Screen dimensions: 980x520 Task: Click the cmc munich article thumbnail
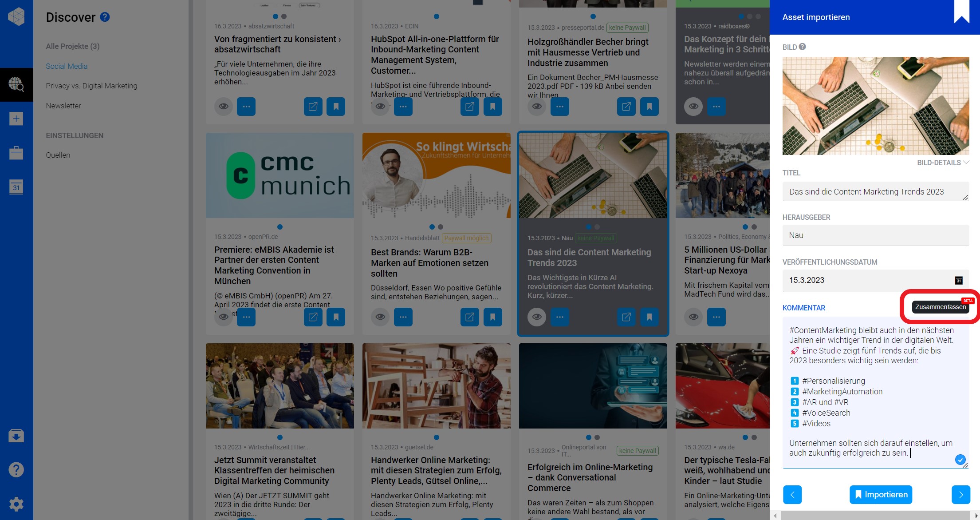coord(280,175)
